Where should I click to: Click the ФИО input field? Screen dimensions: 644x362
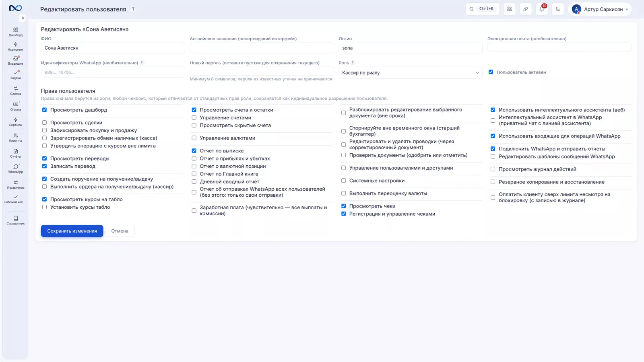113,48
